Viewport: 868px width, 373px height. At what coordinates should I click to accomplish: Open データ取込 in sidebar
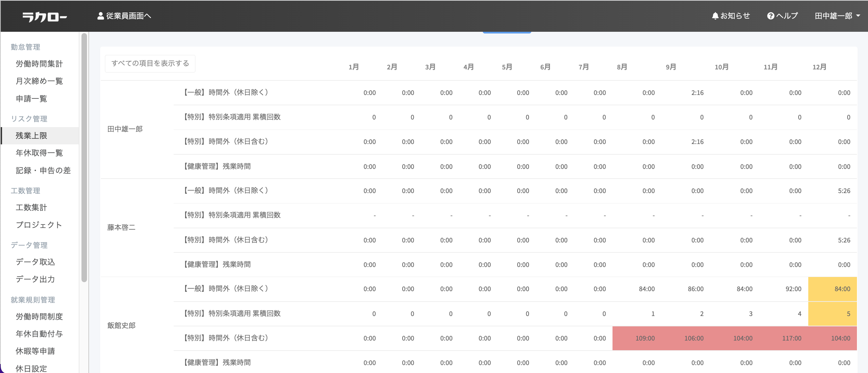35,262
